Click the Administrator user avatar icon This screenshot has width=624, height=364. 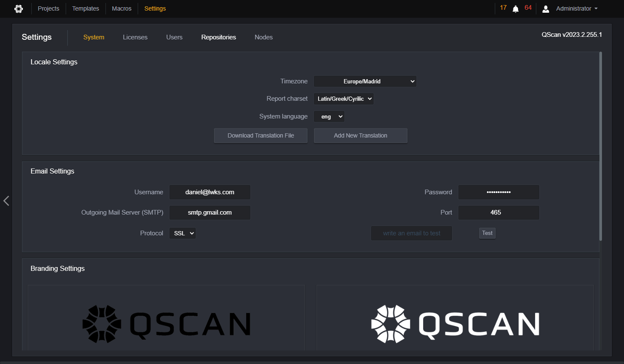(546, 9)
